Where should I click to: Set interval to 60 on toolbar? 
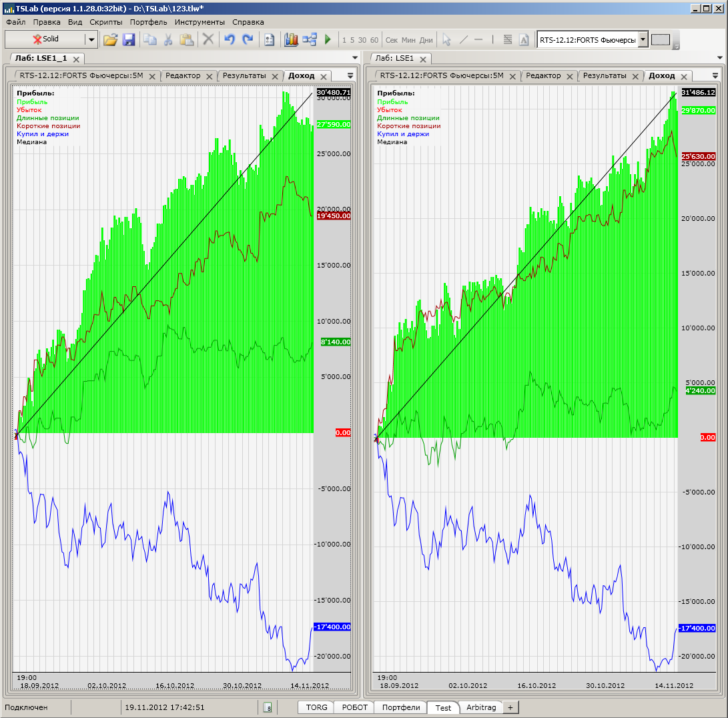[374, 41]
